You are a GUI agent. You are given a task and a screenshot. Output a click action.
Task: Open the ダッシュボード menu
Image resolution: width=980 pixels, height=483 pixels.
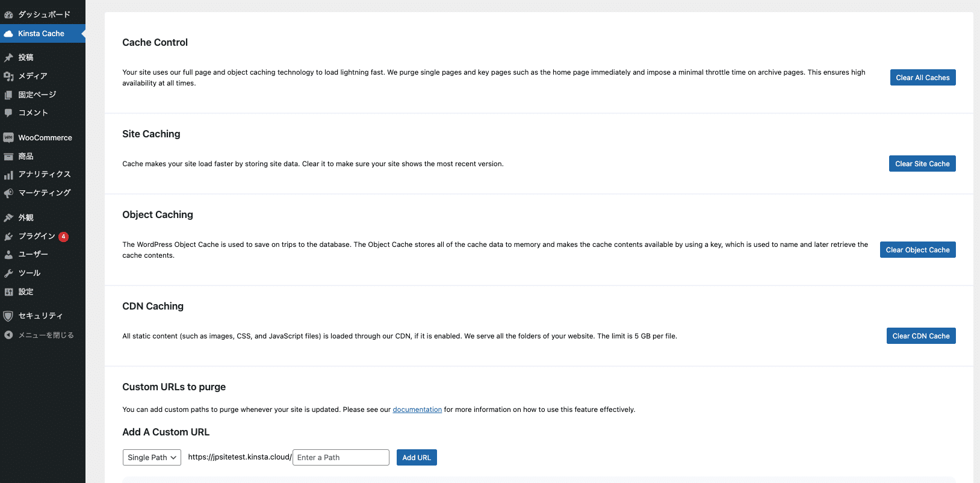(x=43, y=14)
